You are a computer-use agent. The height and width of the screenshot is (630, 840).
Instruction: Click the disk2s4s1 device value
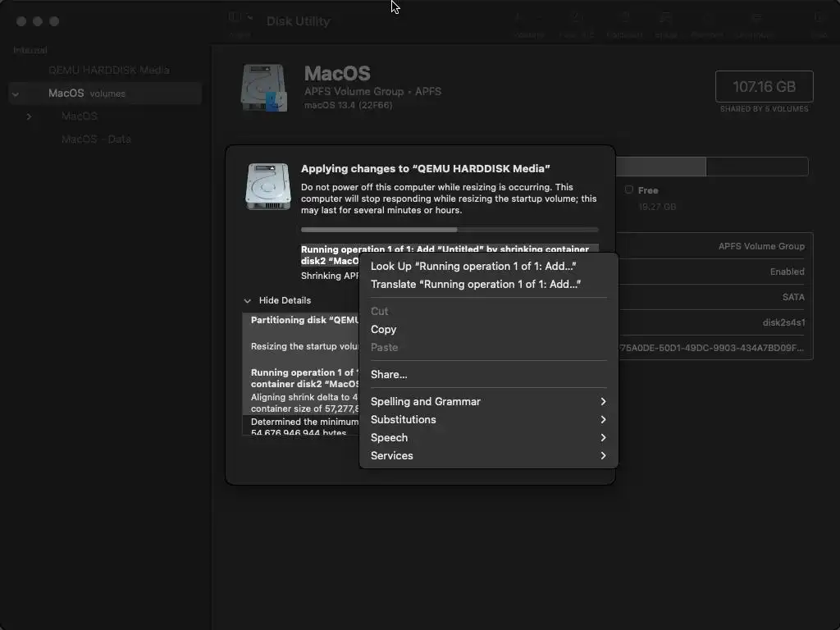pos(783,323)
